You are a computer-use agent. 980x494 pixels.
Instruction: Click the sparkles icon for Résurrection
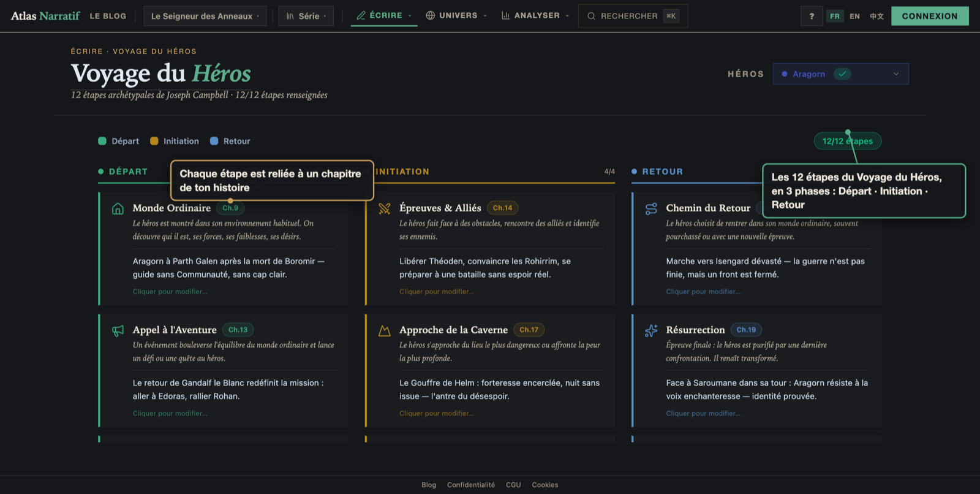[651, 330]
